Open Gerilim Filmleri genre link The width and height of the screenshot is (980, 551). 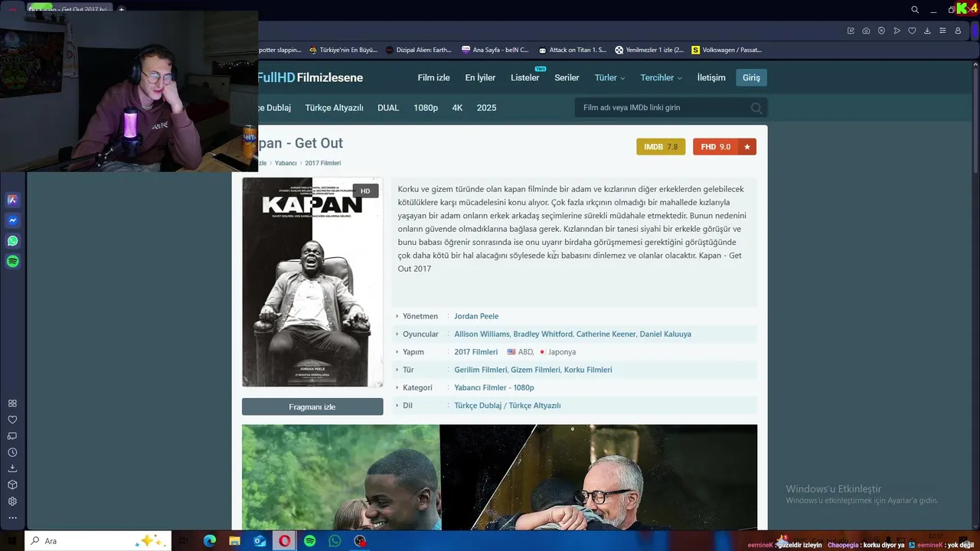(480, 370)
